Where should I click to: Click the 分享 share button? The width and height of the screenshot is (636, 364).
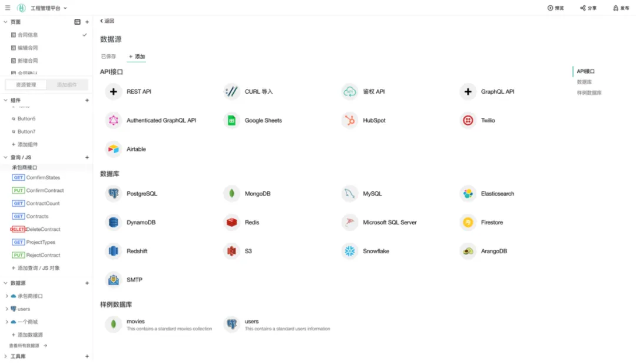588,8
